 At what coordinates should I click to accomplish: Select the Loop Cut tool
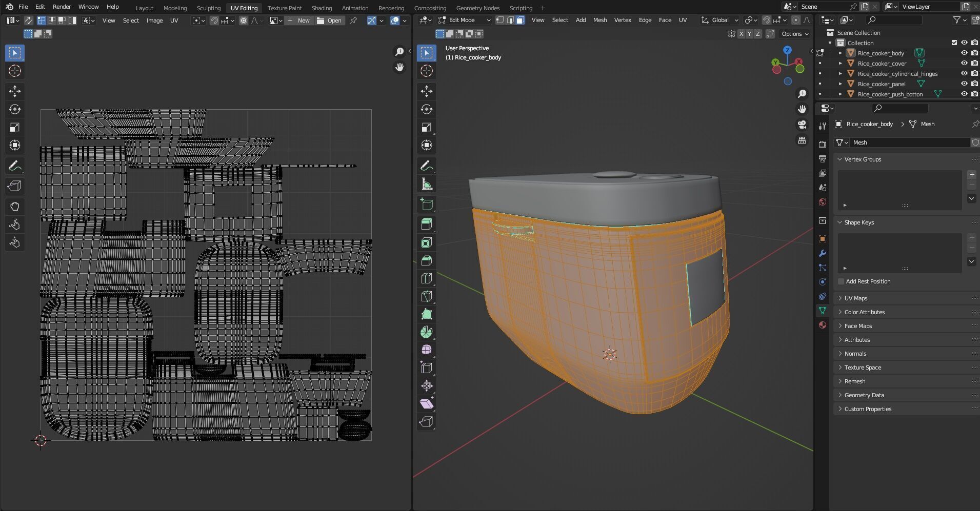[x=427, y=278]
